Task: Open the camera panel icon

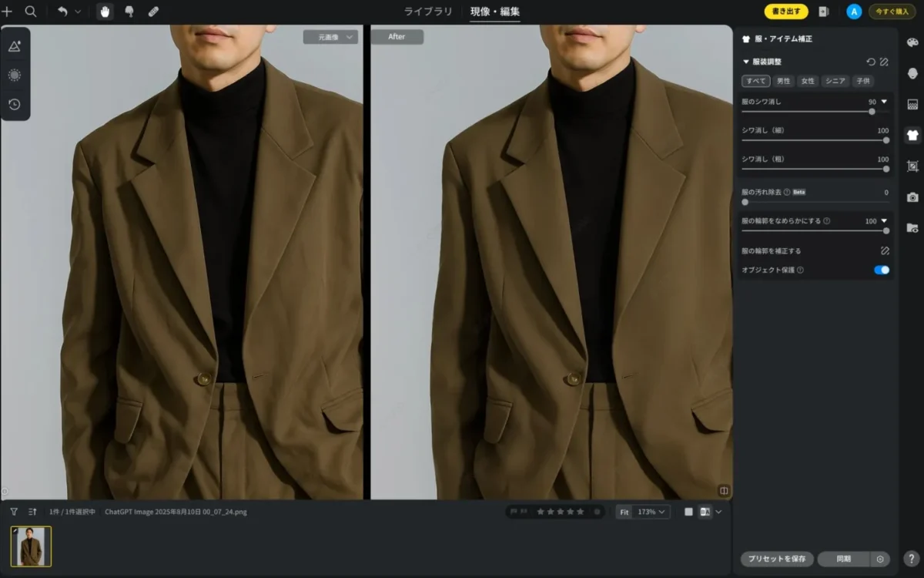Action: tap(912, 197)
